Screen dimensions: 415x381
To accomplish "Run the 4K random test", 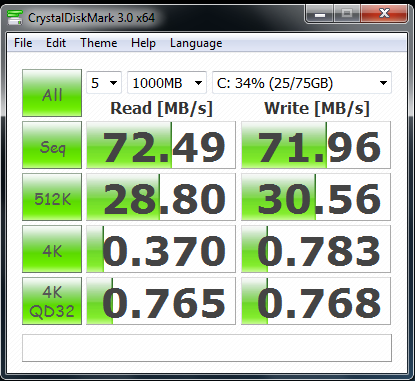I will coord(52,249).
